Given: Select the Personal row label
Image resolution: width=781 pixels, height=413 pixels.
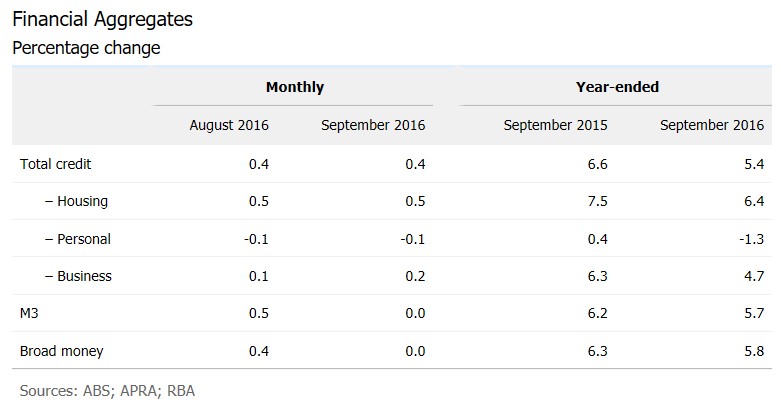Looking at the screenshot, I should coord(78,239).
